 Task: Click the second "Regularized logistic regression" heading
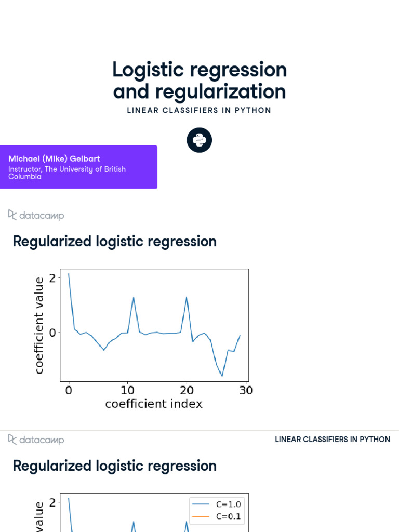point(114,466)
